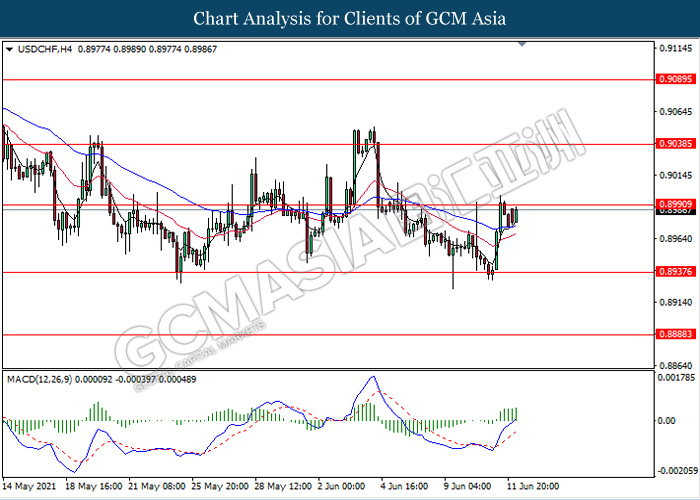This screenshot has width=700, height=500.
Task: Select the 0.89376 red price tag
Action: pyautogui.click(x=674, y=272)
